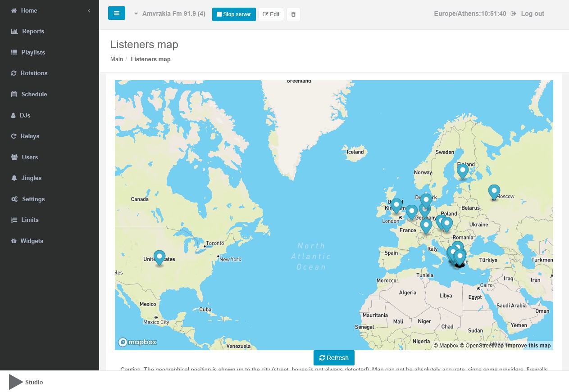Refresh the listeners map

coord(334,358)
